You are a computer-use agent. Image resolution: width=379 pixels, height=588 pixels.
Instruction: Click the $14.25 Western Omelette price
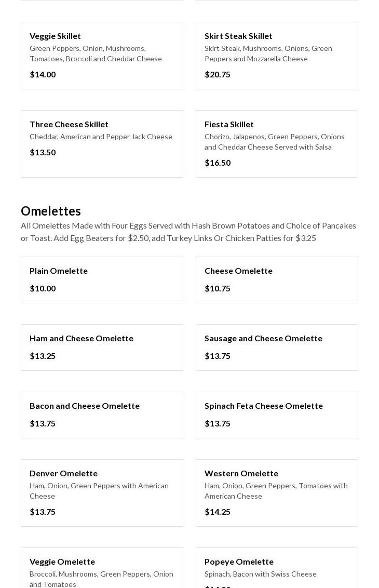[218, 512]
